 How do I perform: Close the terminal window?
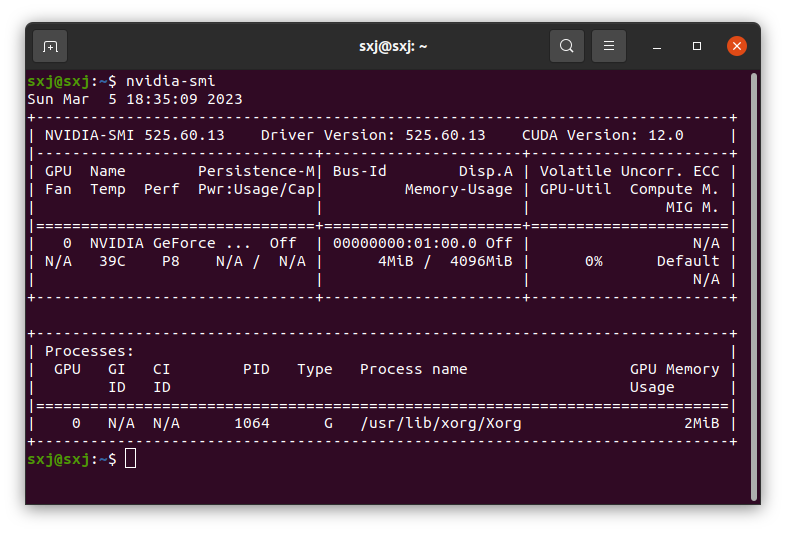click(x=736, y=46)
